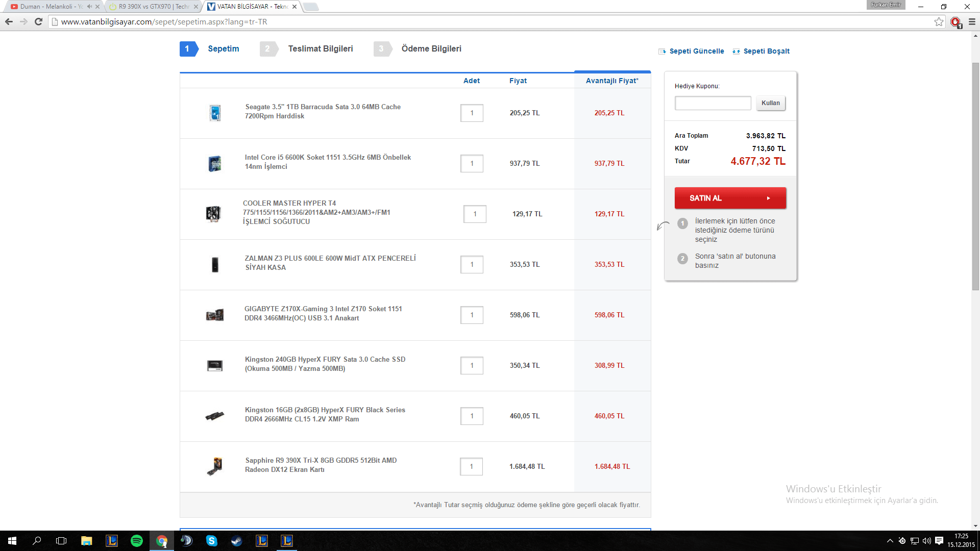Viewport: 980px width, 551px height.
Task: Empty cart with Sepeti Boşalt link
Action: point(766,51)
